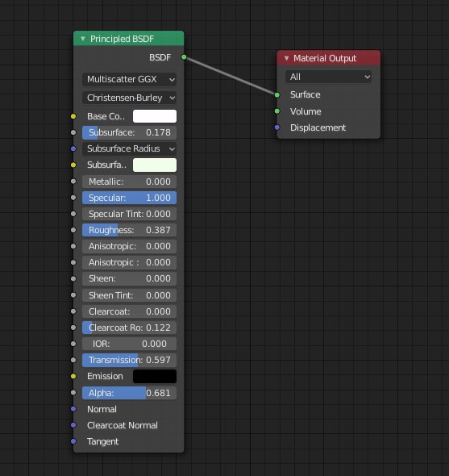Click the BSDF output label

[x=160, y=57]
